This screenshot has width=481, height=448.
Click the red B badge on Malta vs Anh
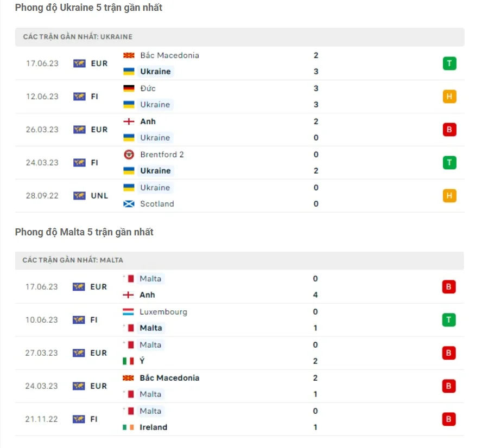449,286
